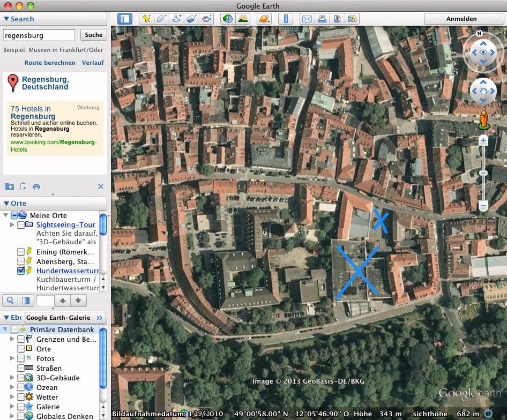Viewport: 507px width, 420px height.
Task: Show historical imagery clock icon
Action: [x=228, y=19]
